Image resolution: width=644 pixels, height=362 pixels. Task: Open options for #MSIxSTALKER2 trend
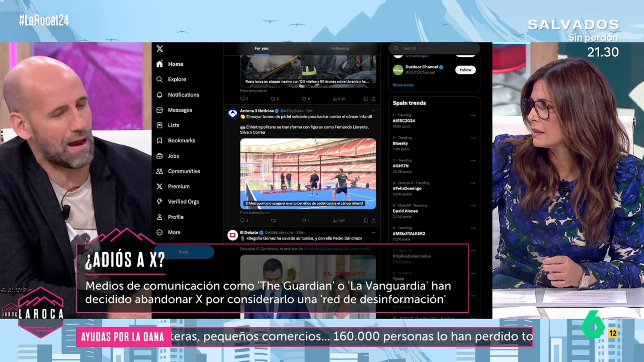[x=473, y=228]
